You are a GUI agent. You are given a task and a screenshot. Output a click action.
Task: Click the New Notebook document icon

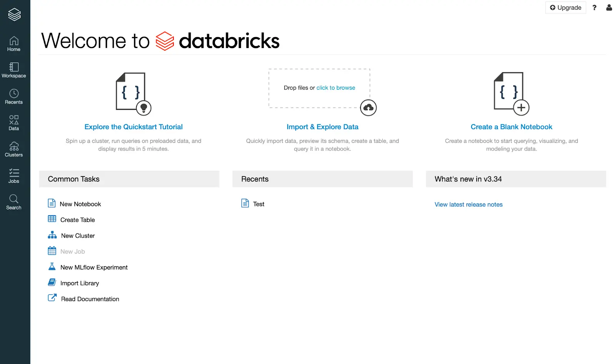point(52,203)
